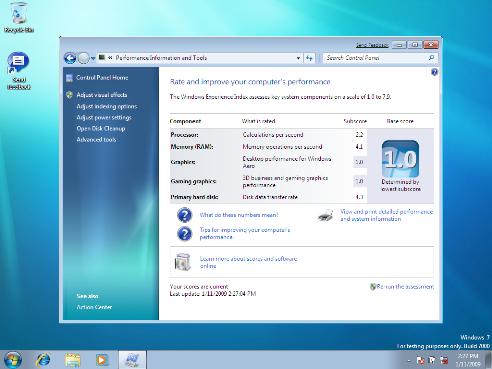492x369 pixels.
Task: Open Help with the blue question icon
Action: tap(434, 72)
